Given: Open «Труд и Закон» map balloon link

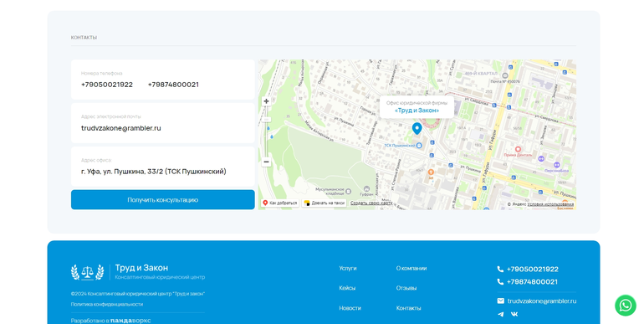Looking at the screenshot, I should [x=417, y=111].
